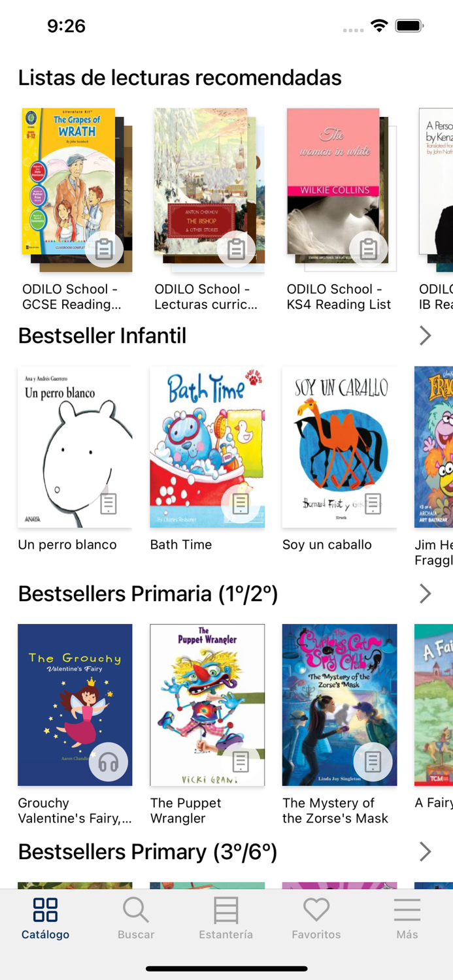Screen dimensions: 453x980
Task: Tap the Bath Time title text
Action: pyautogui.click(x=181, y=545)
